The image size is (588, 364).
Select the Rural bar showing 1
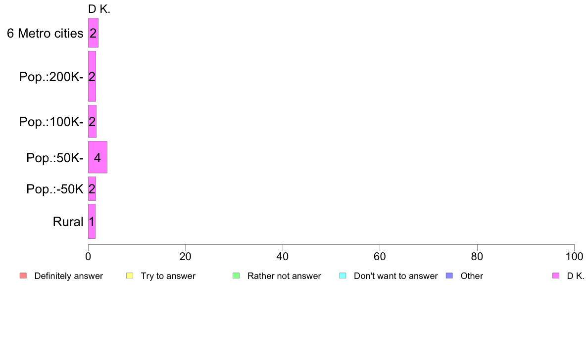click(92, 222)
